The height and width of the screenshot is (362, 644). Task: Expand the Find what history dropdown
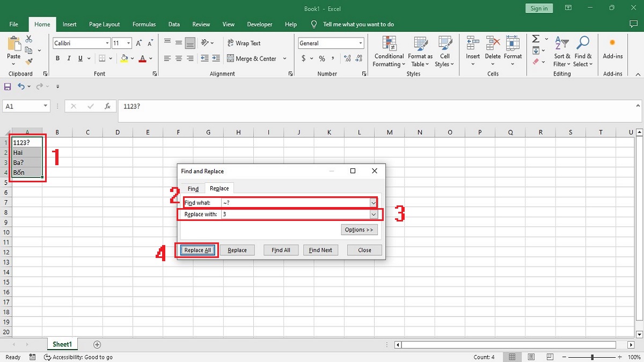[374, 203]
